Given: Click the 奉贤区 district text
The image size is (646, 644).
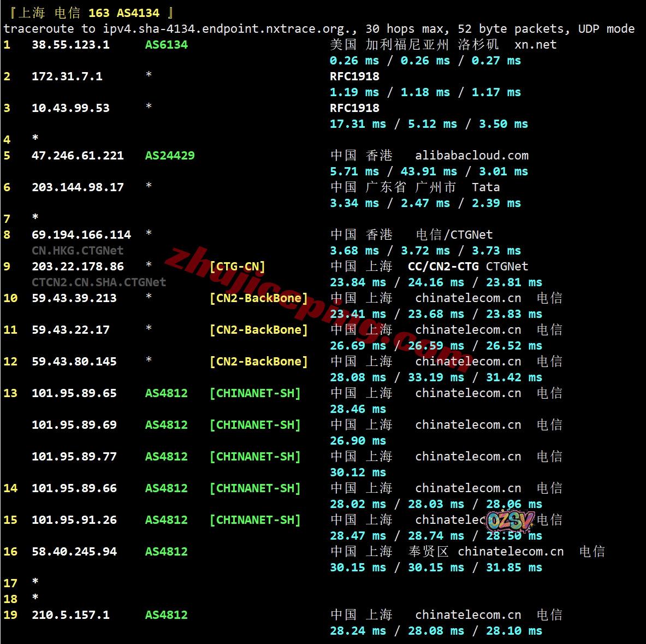Looking at the screenshot, I should click(x=428, y=552).
